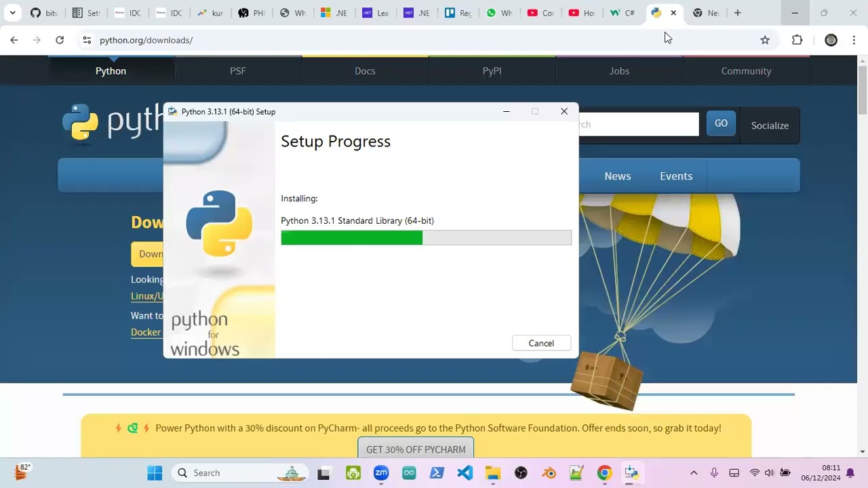Viewport: 868px width, 488px height.
Task: Click GET 30% OFF PYCHARM button
Action: coord(416,449)
